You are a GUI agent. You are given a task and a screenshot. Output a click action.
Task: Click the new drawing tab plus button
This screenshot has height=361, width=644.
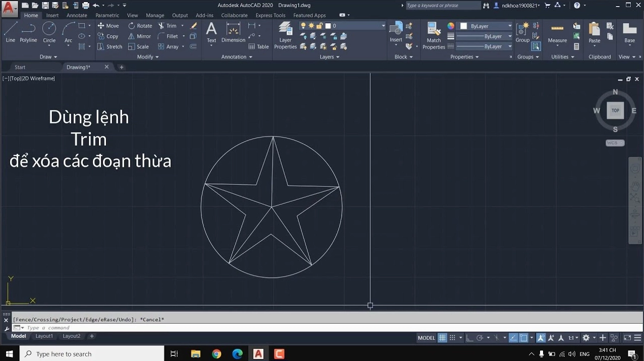pyautogui.click(x=121, y=67)
